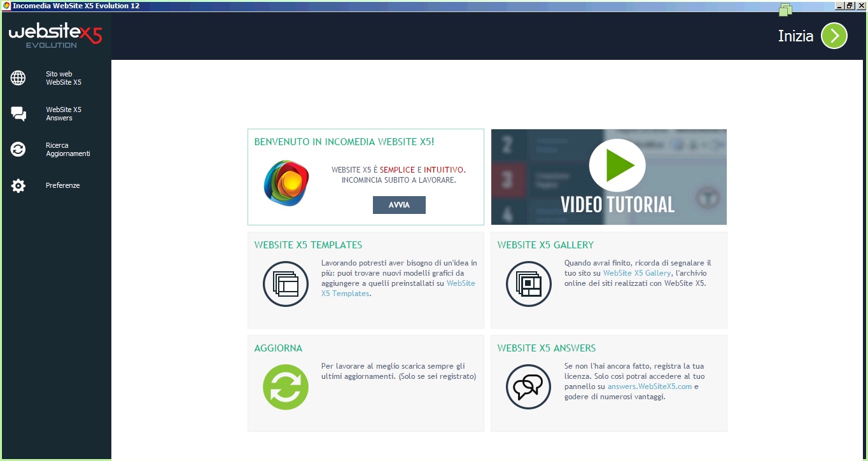Click the AGGIORNA heading
The image size is (868, 461).
[278, 348]
